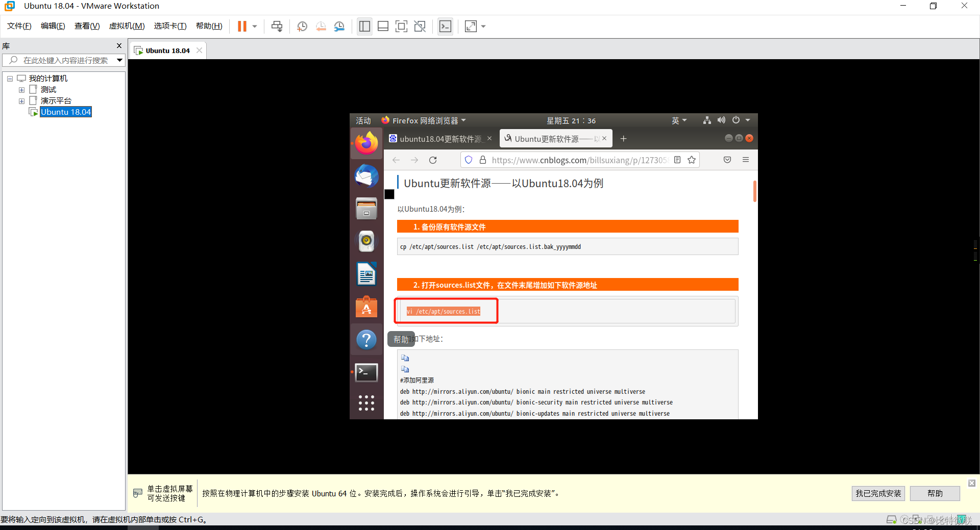Open the 虚拟机(M) menu
The image size is (980, 530).
coord(127,26)
